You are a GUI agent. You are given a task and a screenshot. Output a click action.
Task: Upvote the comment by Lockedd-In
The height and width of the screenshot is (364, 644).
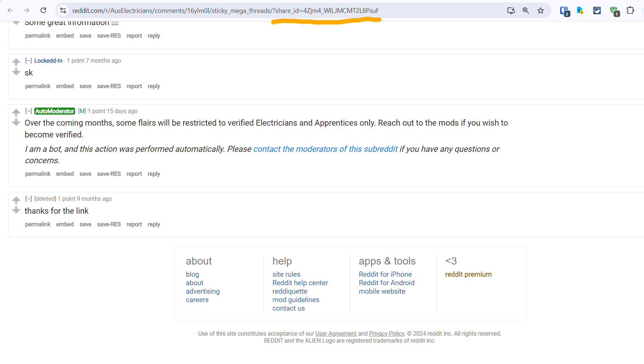(x=16, y=62)
